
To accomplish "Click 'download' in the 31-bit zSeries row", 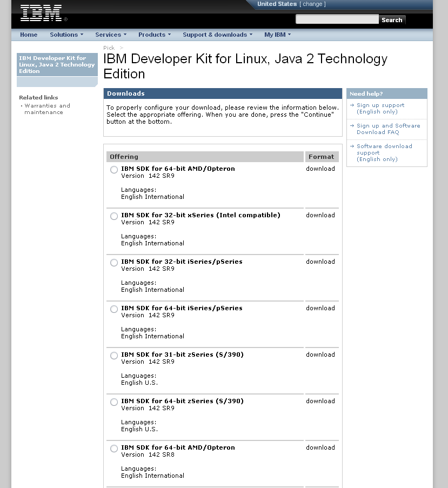I will click(320, 355).
